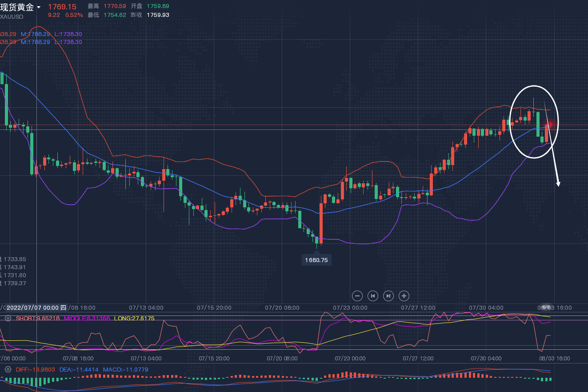Select the SHORT:9.65218 indicator label
This screenshot has height=392, width=588.
(x=38, y=319)
